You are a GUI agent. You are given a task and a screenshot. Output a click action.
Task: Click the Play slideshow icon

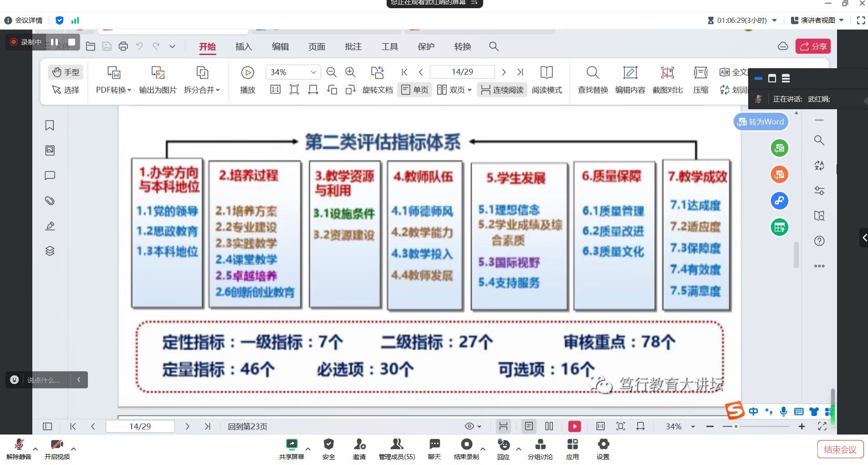tap(247, 72)
